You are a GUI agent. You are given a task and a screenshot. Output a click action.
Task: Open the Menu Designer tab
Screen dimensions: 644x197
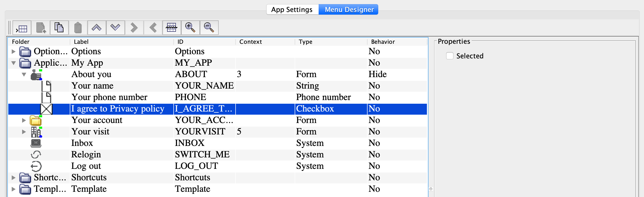(x=349, y=10)
